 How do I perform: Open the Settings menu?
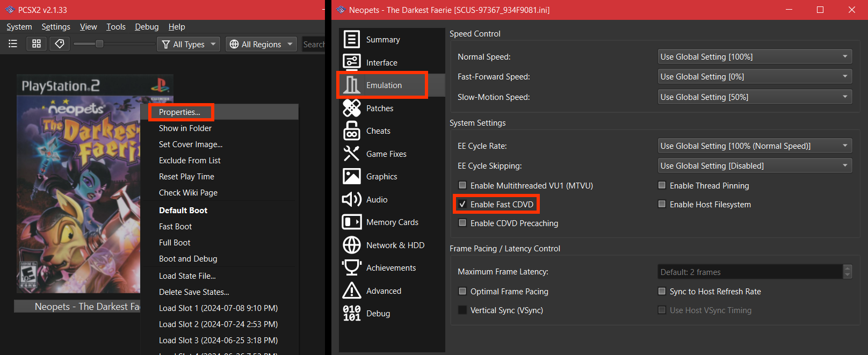coord(56,27)
